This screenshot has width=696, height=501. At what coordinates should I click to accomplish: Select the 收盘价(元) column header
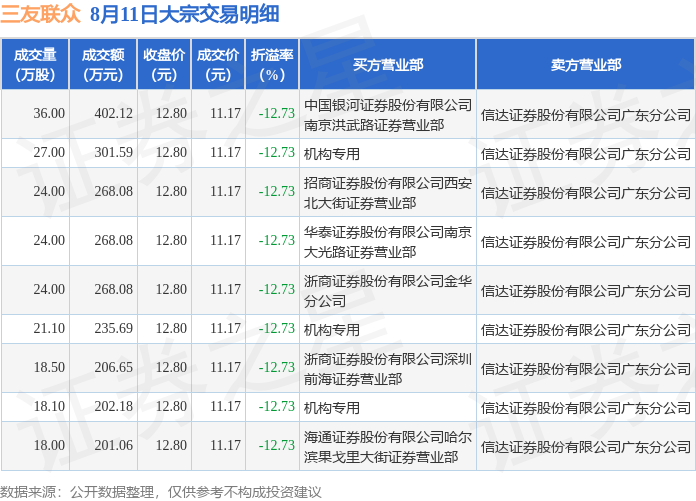(164, 65)
